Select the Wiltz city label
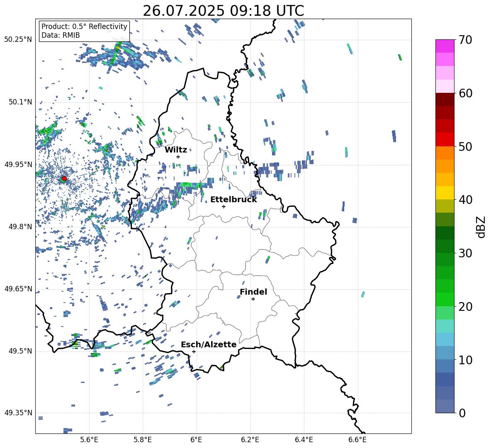The image size is (491, 448). (176, 150)
